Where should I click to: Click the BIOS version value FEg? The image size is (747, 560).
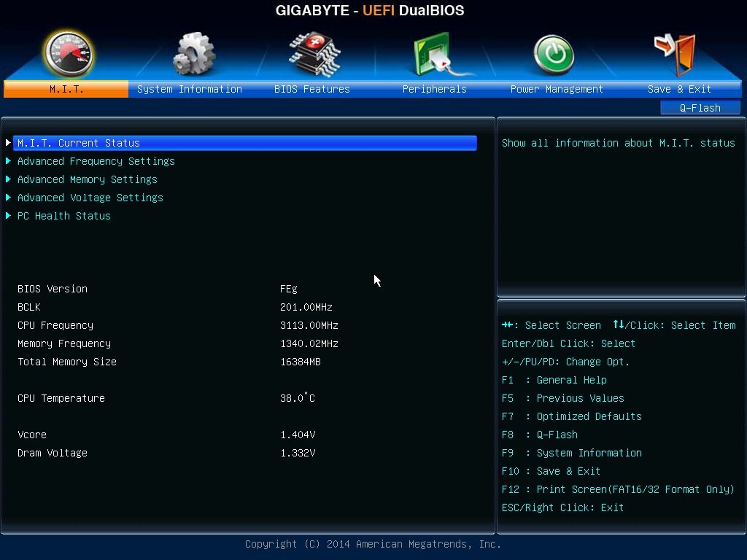289,289
